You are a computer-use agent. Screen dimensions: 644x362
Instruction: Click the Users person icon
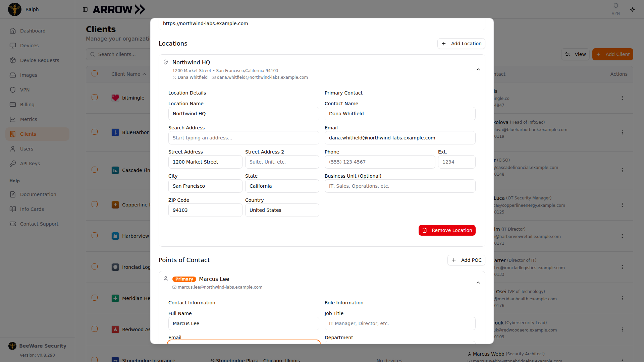point(13,149)
